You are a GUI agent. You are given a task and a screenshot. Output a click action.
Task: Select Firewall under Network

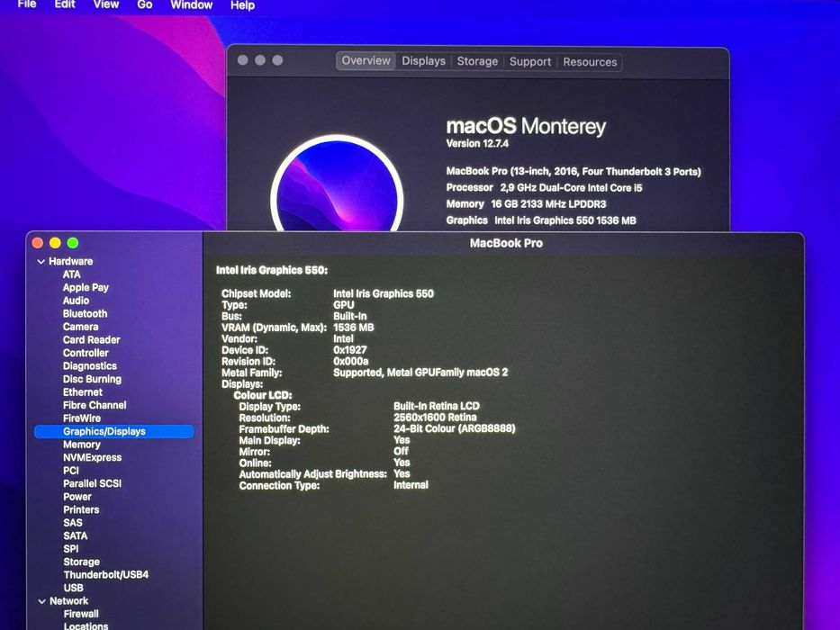81,614
